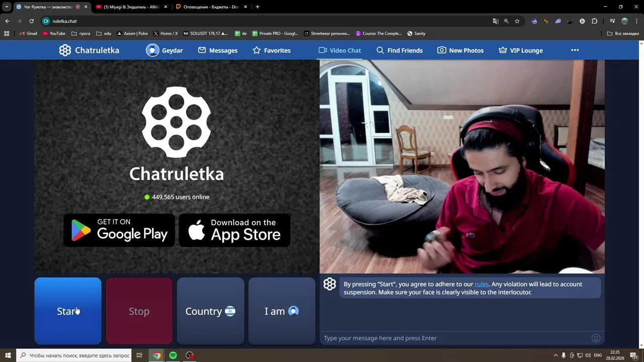Click the Stop button
This screenshot has width=644, height=362.
pos(139,311)
